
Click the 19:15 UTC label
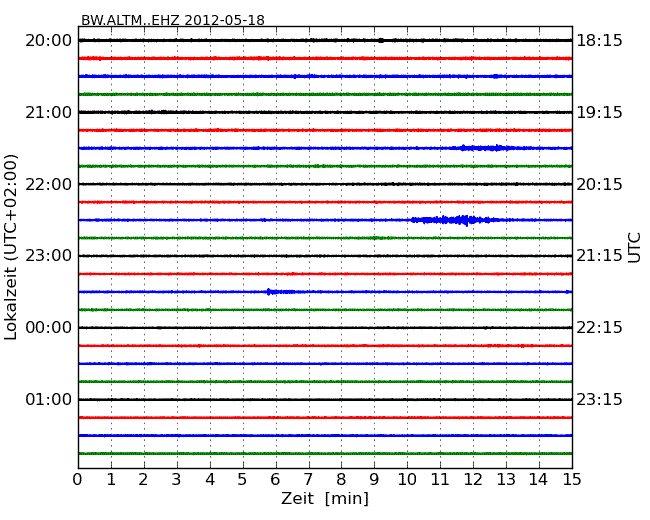599,112
